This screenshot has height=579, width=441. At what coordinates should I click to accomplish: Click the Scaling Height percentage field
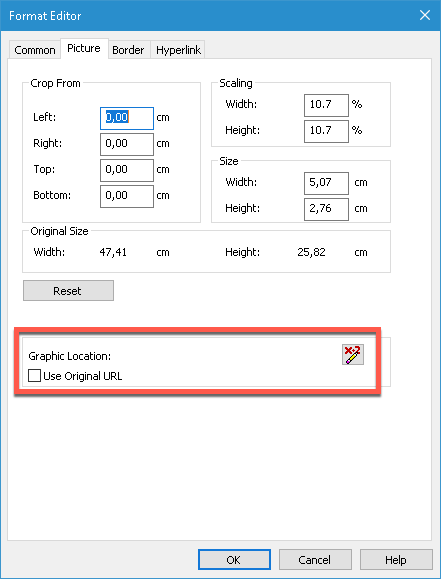coord(326,131)
